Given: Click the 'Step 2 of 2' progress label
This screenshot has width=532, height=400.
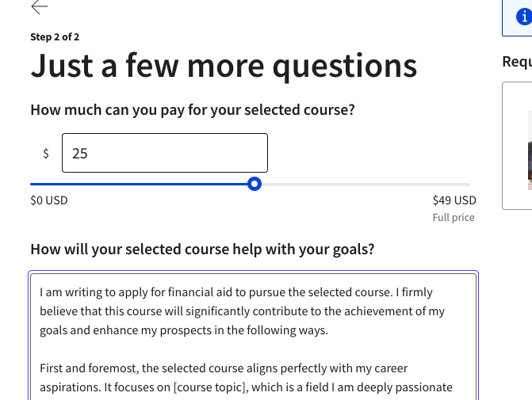Looking at the screenshot, I should tap(55, 37).
